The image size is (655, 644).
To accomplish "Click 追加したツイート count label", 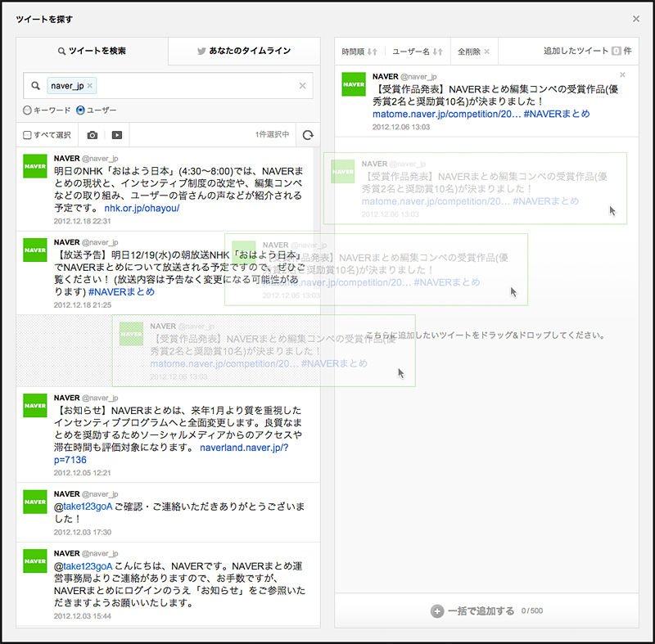I will tap(587, 51).
